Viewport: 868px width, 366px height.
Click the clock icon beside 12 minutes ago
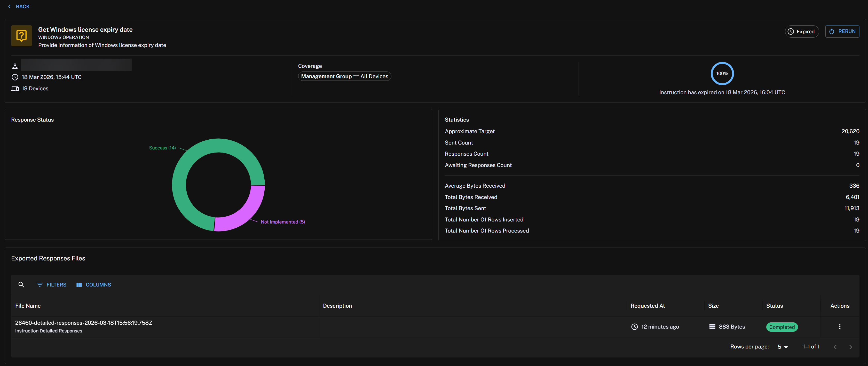(x=634, y=327)
